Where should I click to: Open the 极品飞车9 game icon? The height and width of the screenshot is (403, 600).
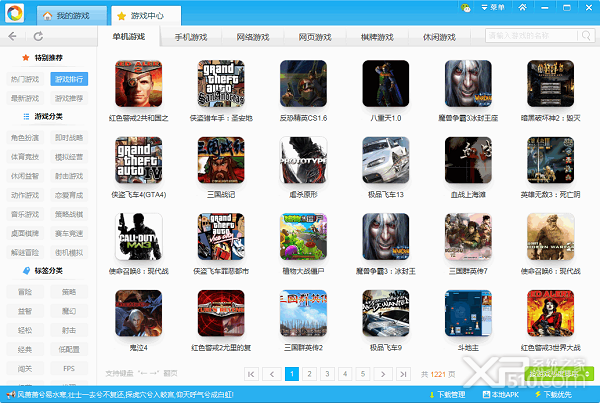(x=386, y=313)
